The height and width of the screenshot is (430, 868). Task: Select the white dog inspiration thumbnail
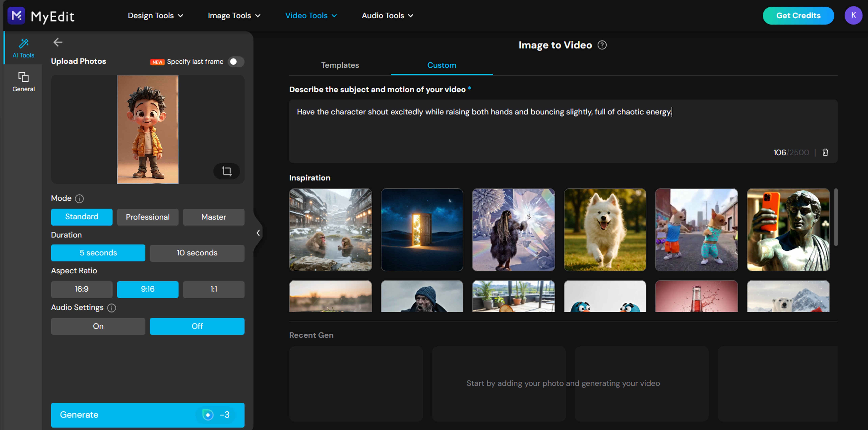pos(605,230)
